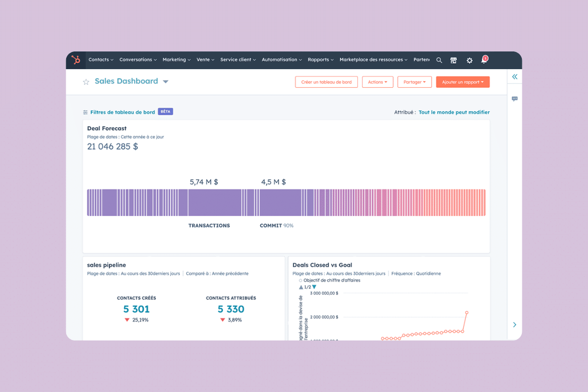Click the HubSpot sprocket logo
The width and height of the screenshot is (588, 392).
click(x=76, y=60)
